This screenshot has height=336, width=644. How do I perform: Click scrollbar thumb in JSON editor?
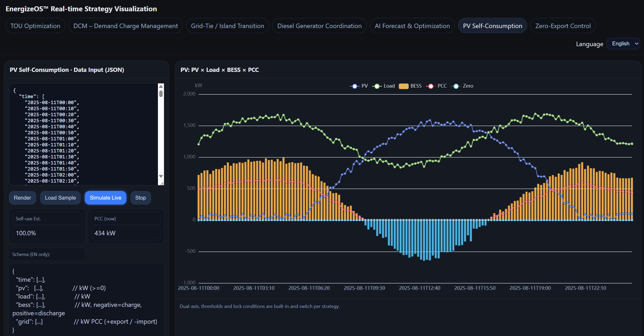tap(161, 94)
